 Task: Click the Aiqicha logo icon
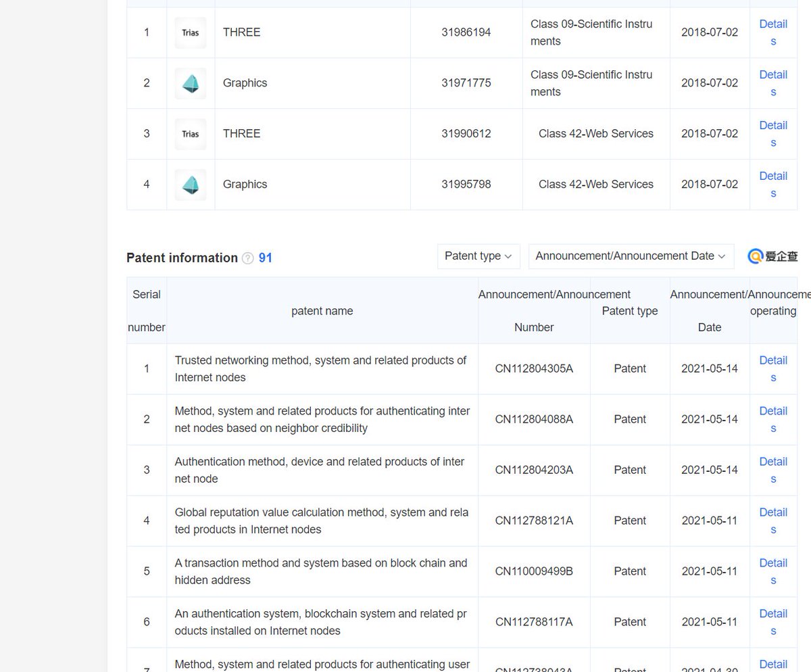[772, 256]
